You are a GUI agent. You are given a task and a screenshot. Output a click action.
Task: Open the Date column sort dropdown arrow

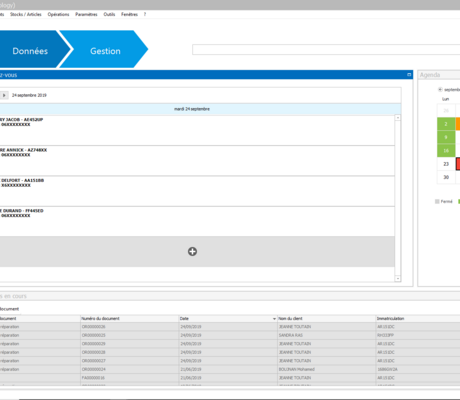click(274, 319)
